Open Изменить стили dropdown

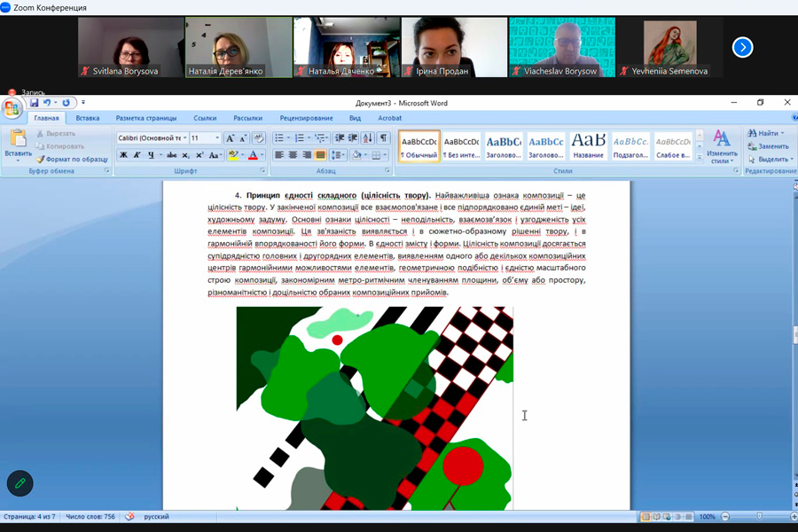[x=722, y=146]
